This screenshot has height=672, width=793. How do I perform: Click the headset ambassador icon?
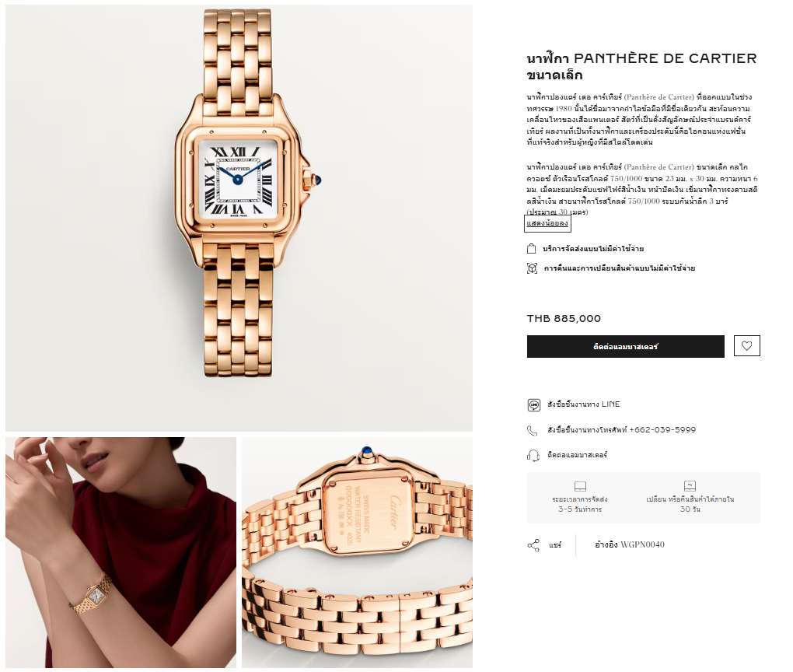[x=533, y=455]
